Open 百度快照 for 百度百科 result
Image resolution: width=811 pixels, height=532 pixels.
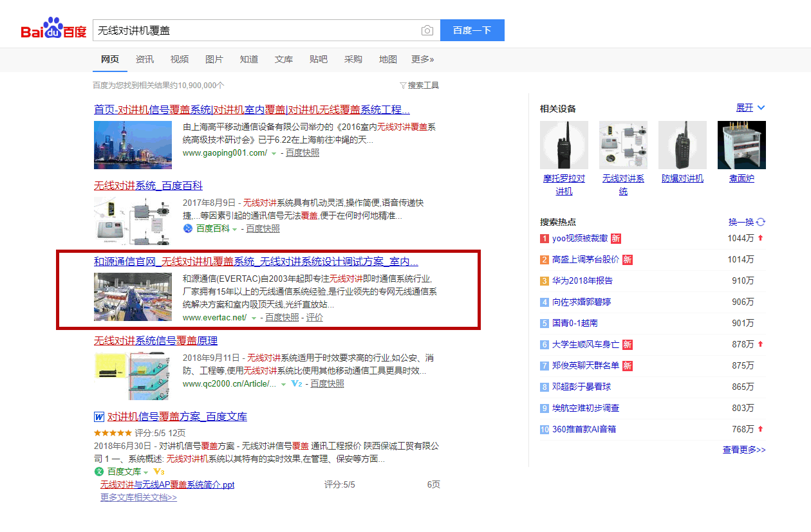[263, 228]
